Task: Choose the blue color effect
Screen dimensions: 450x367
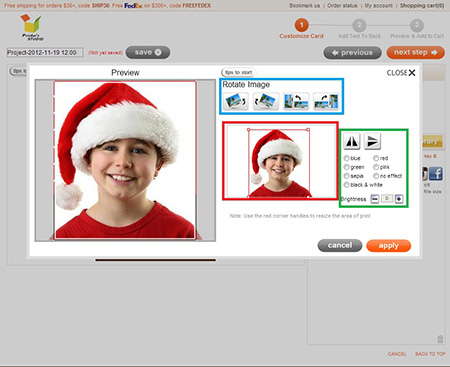Action: [346, 158]
